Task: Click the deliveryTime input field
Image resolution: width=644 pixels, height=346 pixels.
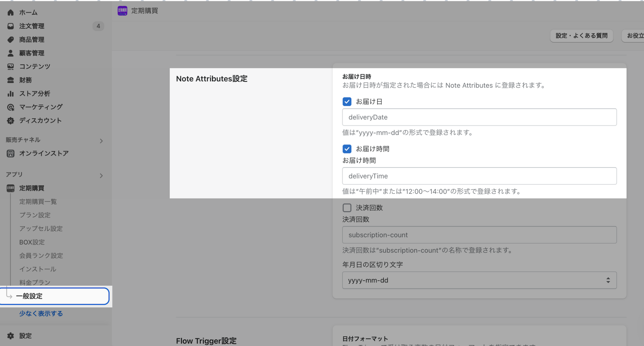Action: (x=479, y=176)
